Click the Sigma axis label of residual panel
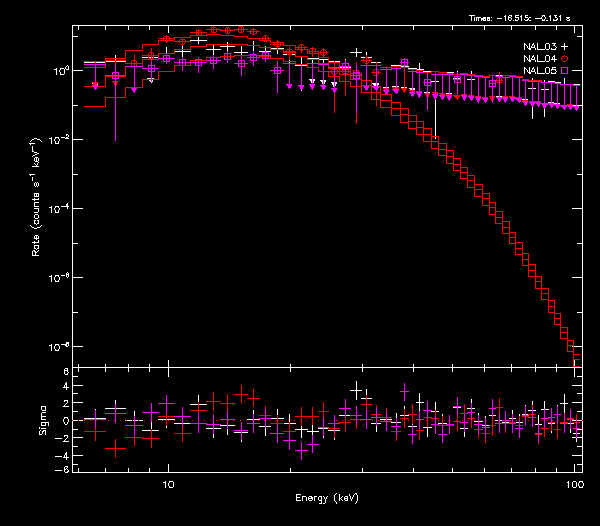 pyautogui.click(x=43, y=421)
